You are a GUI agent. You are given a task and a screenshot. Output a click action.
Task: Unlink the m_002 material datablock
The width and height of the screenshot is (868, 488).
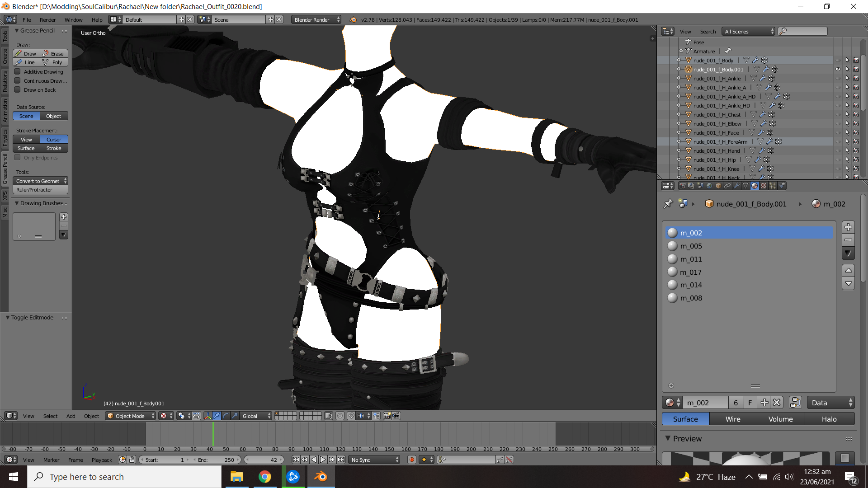click(777, 403)
